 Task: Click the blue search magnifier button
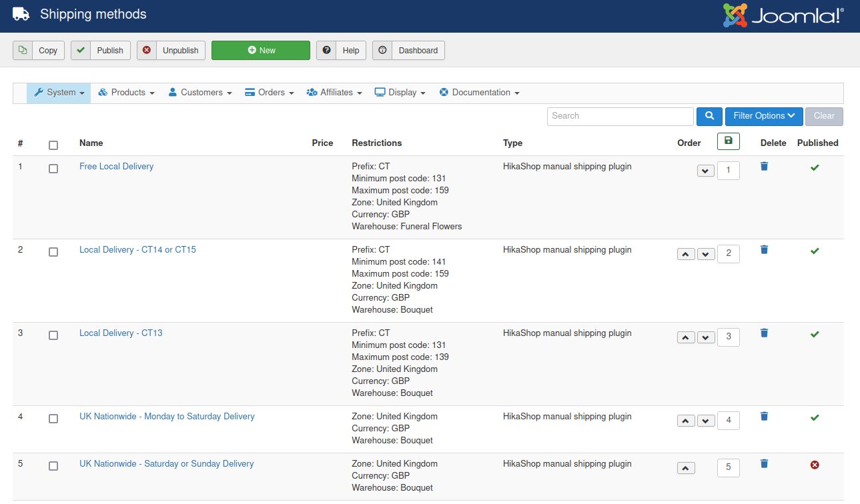(709, 116)
